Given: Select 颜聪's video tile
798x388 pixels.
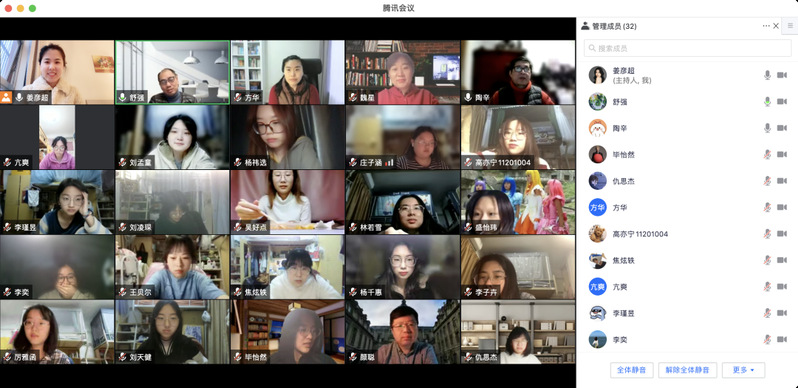Looking at the screenshot, I should click(x=403, y=332).
